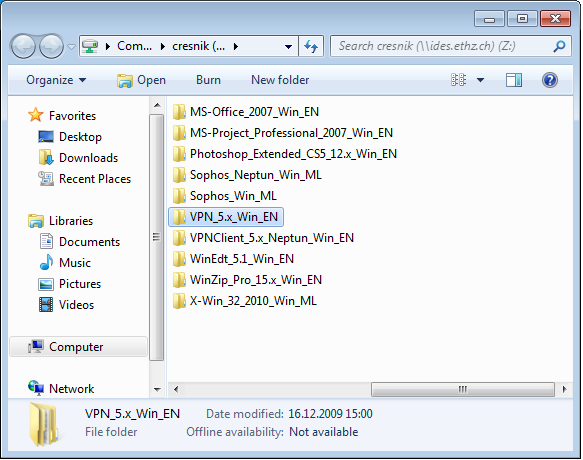This screenshot has height=460, width=583.
Task: Click the Forward navigation arrow button
Action: 51,46
